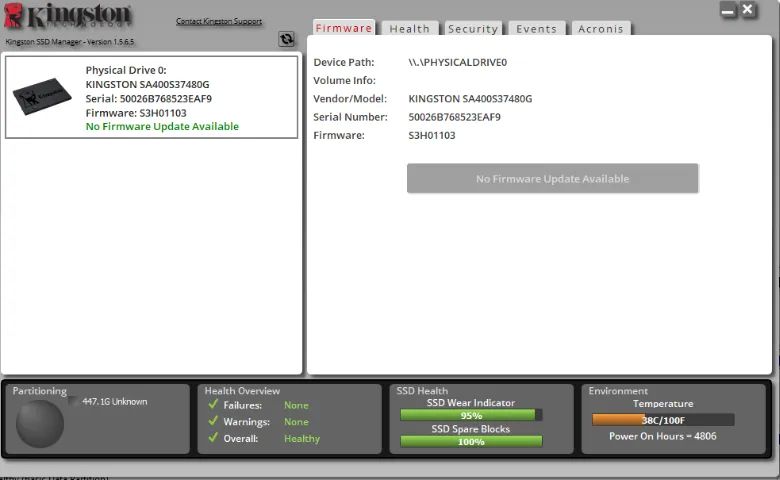Click the Failures None status text
The image size is (780, 480).
click(296, 405)
